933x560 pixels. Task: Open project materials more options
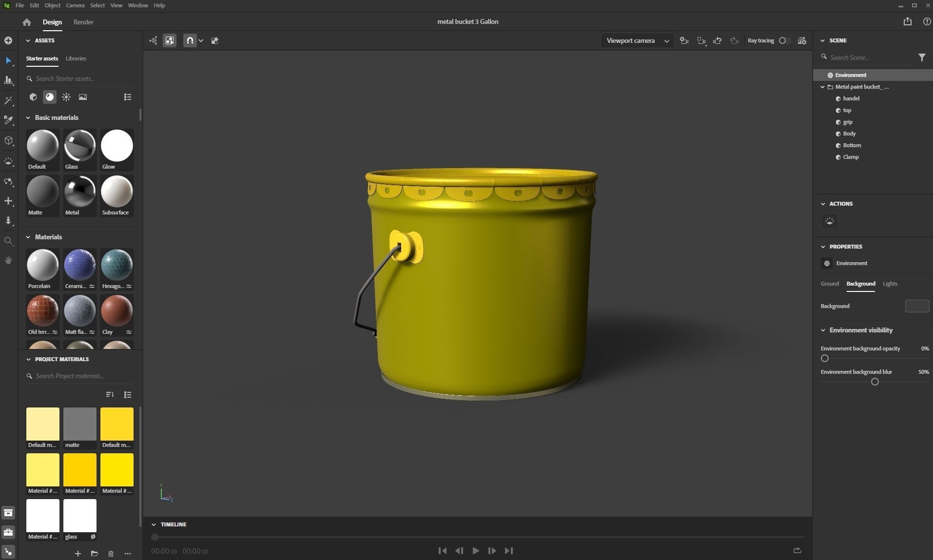[x=128, y=553]
